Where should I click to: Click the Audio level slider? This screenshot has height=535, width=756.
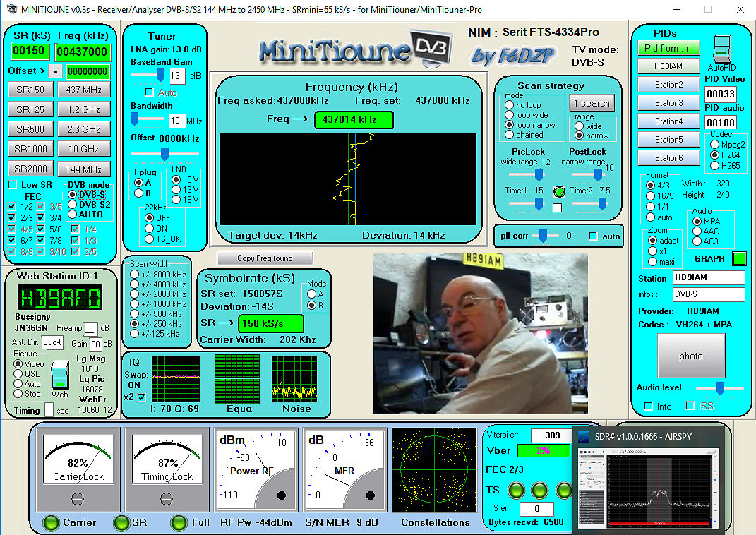(719, 387)
